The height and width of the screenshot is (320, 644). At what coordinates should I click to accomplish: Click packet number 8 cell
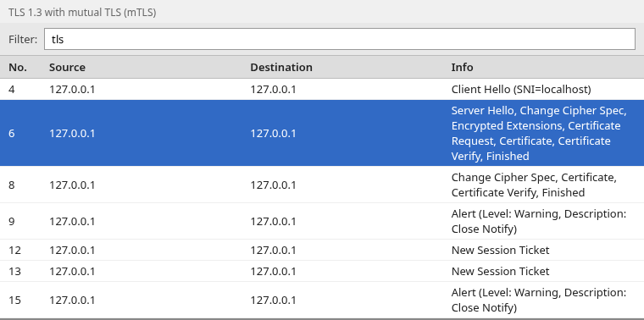12,185
